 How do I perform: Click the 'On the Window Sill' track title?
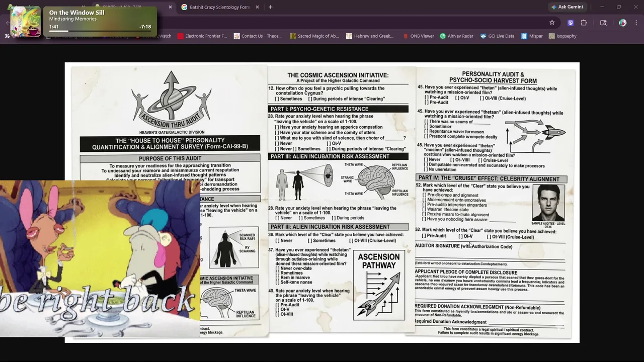[x=76, y=13]
